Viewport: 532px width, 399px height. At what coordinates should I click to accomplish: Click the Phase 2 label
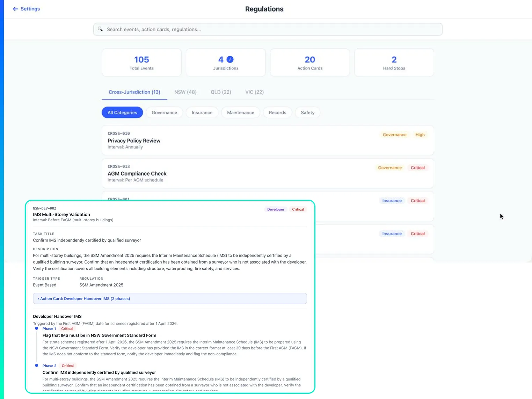tap(49, 366)
